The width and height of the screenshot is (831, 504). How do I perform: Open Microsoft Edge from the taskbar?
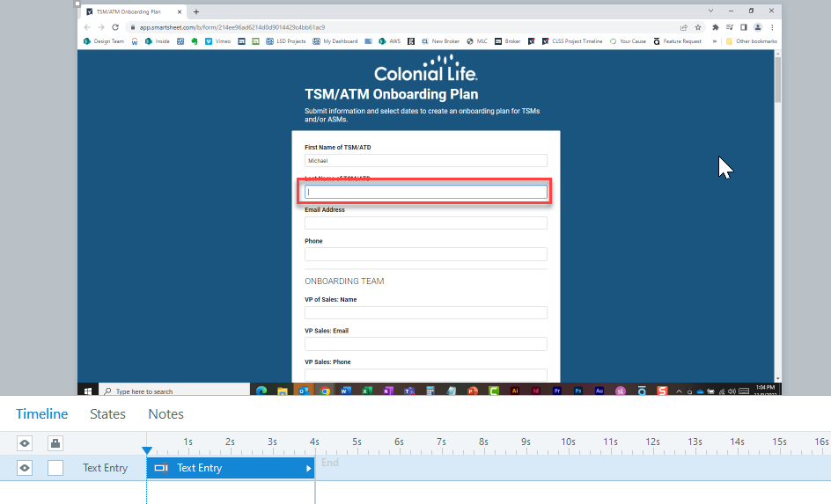(x=261, y=391)
